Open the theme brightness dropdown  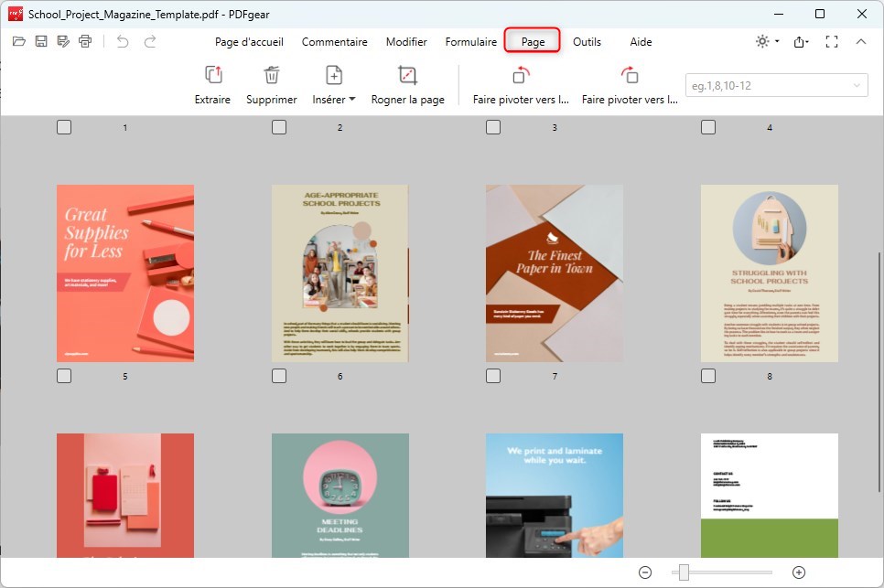(x=767, y=41)
